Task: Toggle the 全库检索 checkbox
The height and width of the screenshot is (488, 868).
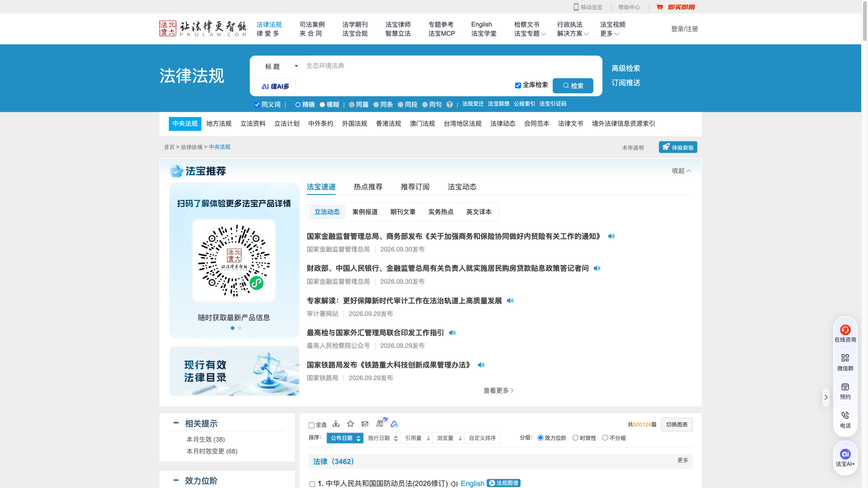Action: click(518, 85)
